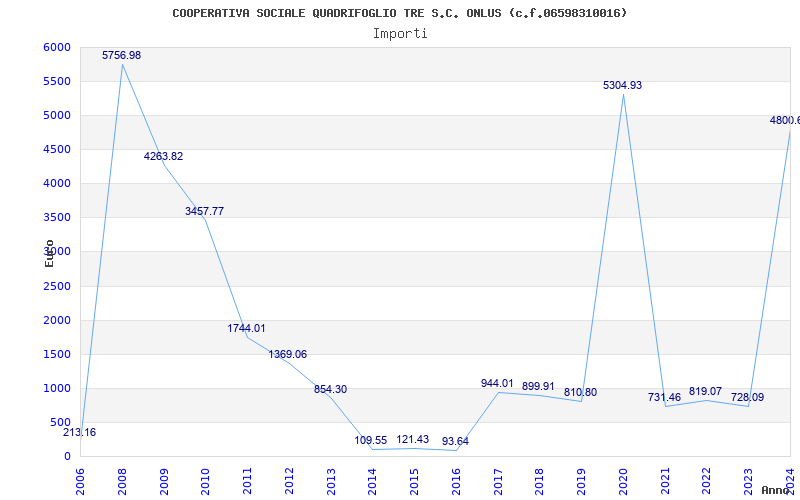Select the 944.01 data label
Viewport: 800px width, 500px height.
497,383
